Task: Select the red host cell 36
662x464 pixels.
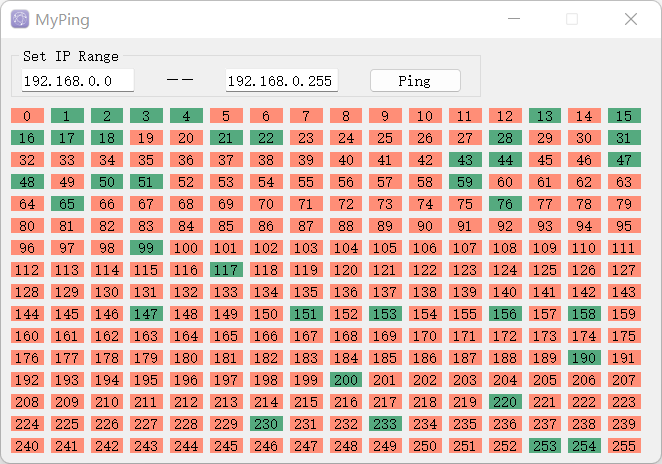Action: click(x=187, y=160)
